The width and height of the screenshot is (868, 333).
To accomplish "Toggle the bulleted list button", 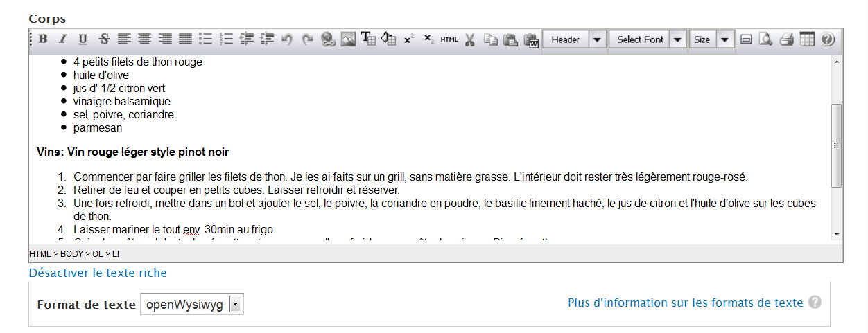I will tap(205, 39).
